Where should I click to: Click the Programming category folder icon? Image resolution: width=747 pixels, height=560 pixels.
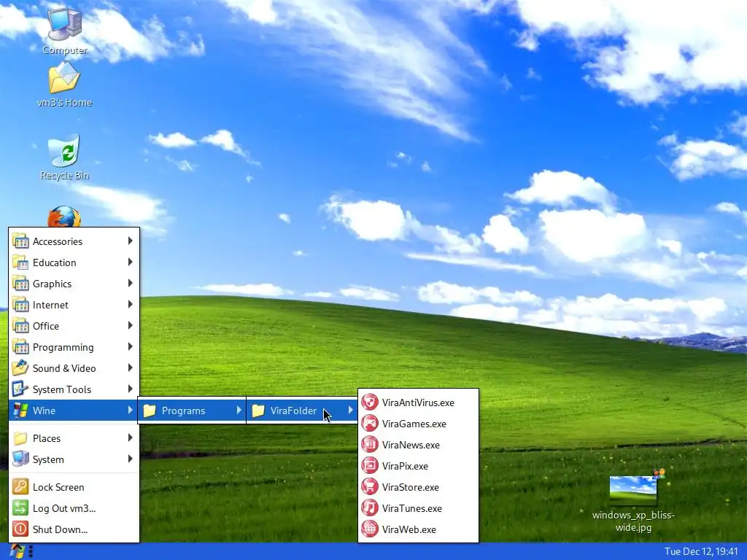coord(20,347)
